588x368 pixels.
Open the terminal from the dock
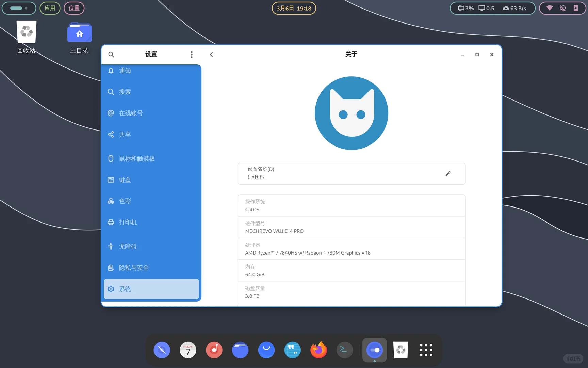click(x=344, y=350)
